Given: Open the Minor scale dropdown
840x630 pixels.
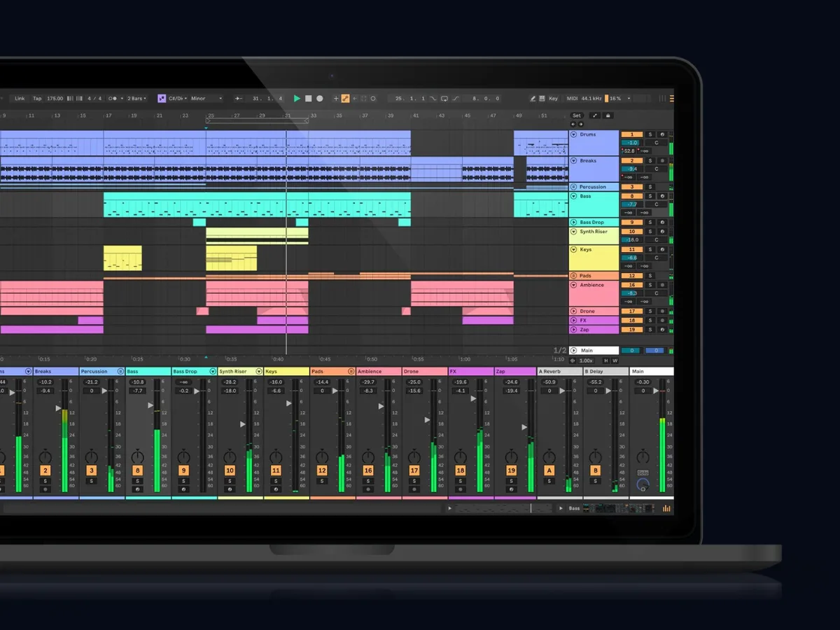Looking at the screenshot, I should pos(206,99).
